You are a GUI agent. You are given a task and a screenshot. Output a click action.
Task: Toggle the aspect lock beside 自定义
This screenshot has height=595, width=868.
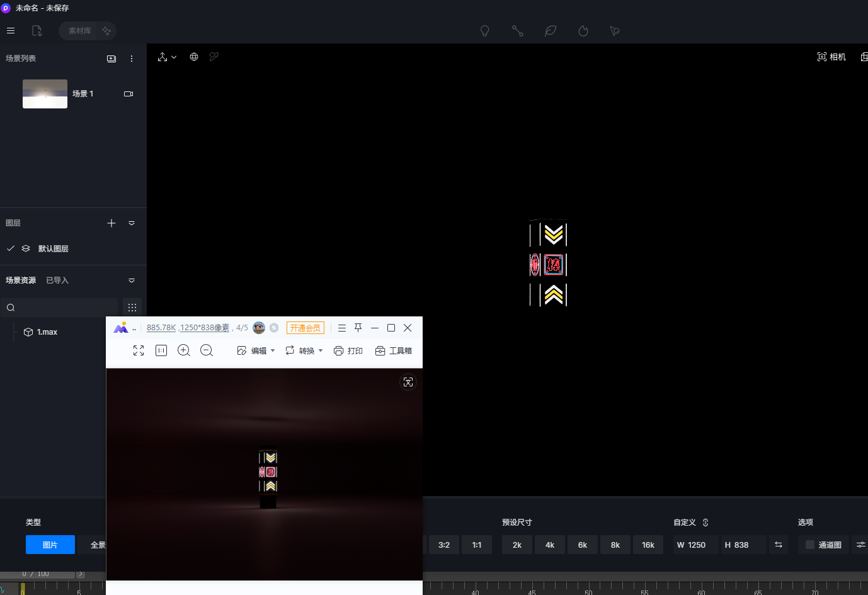tap(705, 523)
